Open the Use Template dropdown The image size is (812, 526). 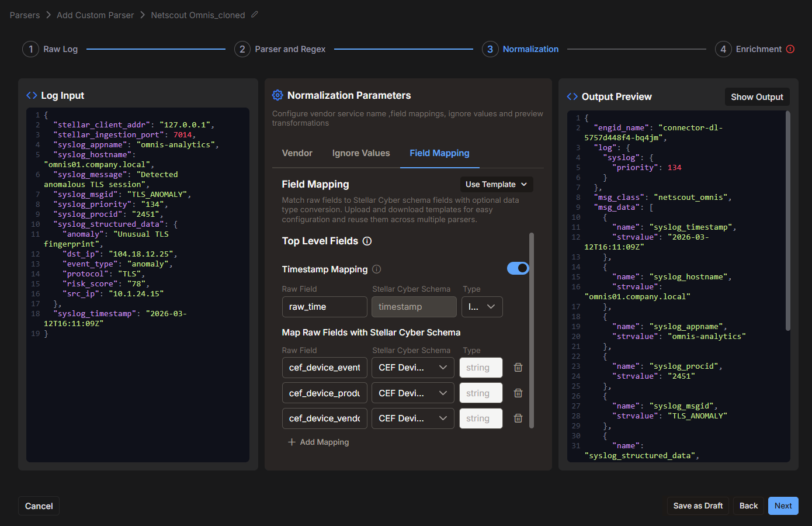coord(497,184)
